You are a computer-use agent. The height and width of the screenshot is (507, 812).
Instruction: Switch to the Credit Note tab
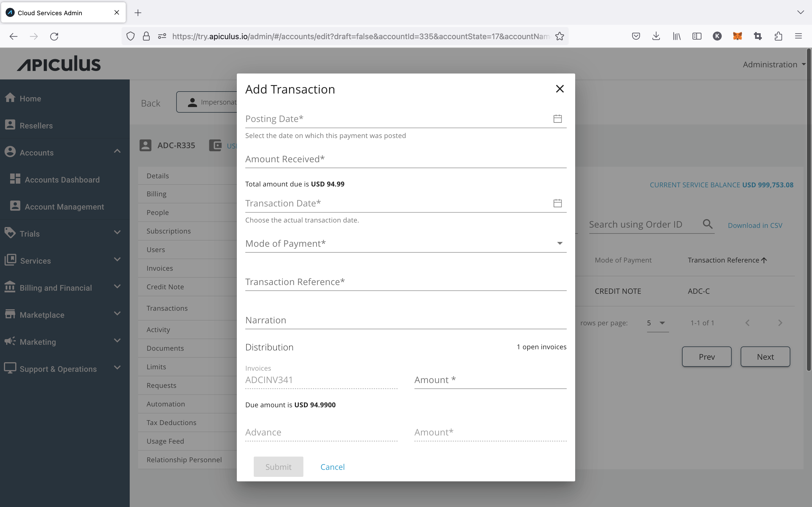pos(165,287)
